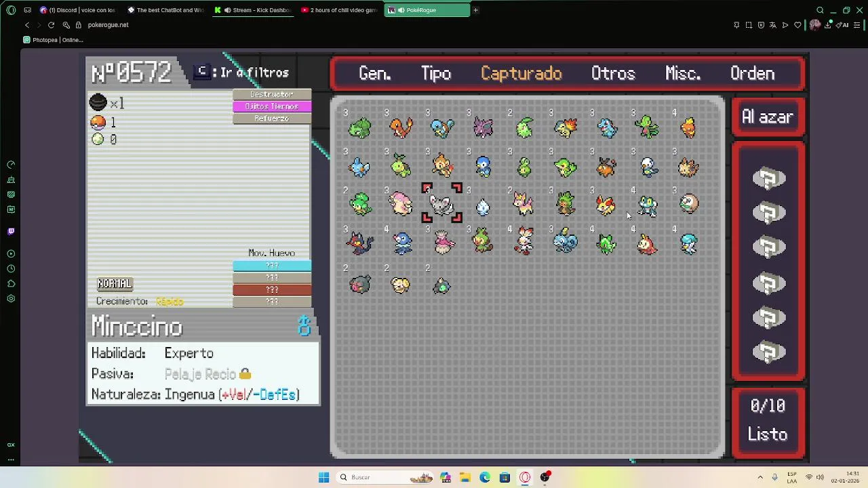Open the Capturado filter dropdown
The height and width of the screenshot is (488, 868).
pyautogui.click(x=521, y=73)
